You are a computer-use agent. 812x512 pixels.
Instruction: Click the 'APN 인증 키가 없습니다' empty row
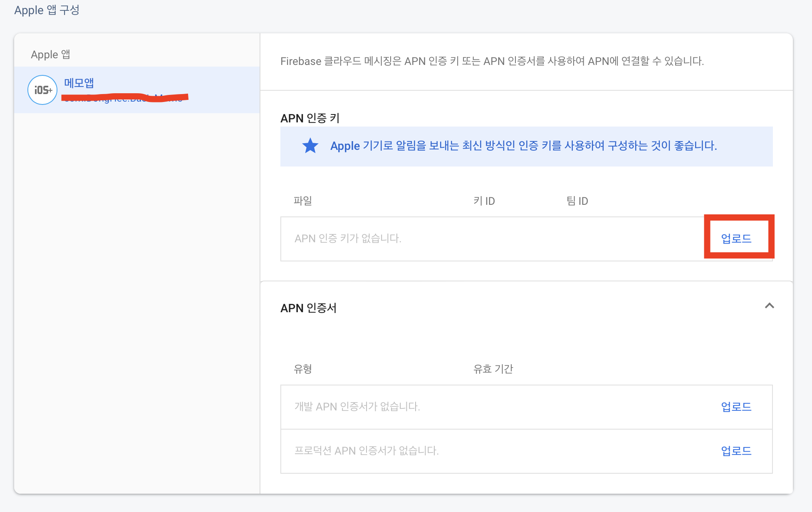[348, 239]
